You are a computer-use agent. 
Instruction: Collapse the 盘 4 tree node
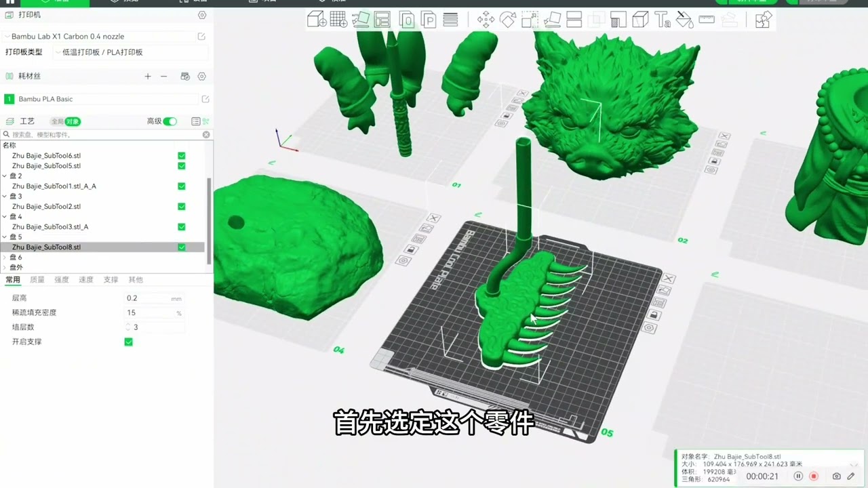coord(5,217)
